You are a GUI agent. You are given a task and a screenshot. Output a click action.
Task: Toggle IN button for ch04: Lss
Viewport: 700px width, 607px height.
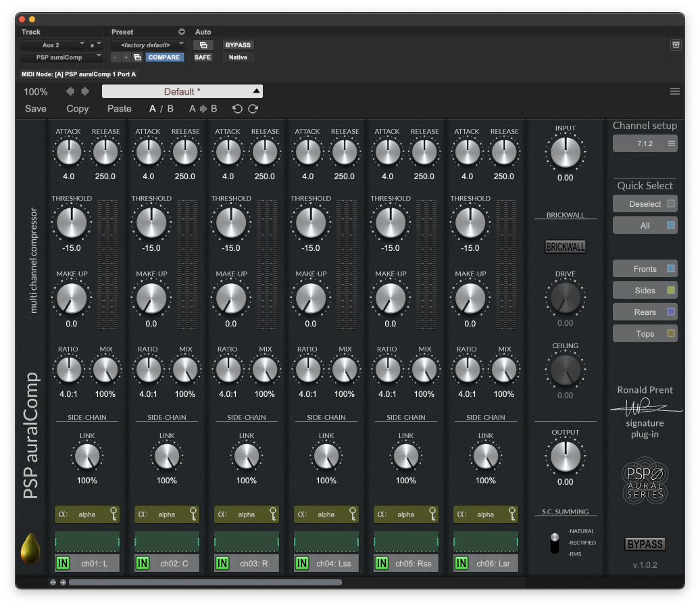(302, 563)
